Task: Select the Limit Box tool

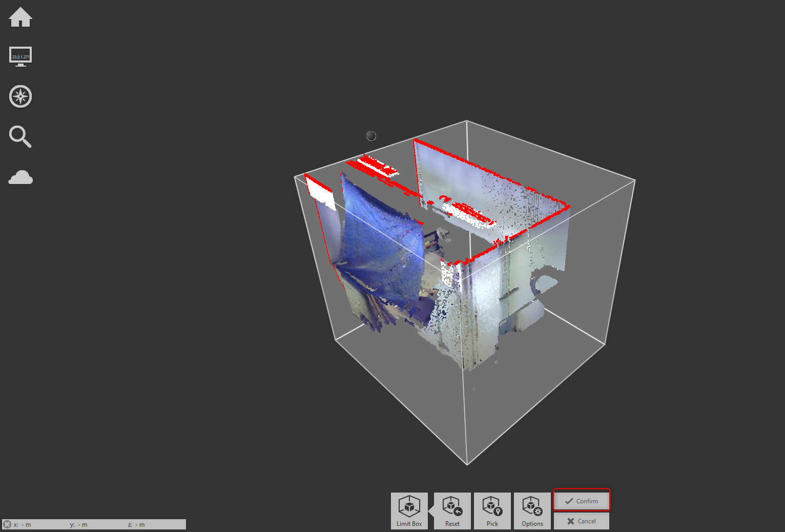Action: point(409,510)
